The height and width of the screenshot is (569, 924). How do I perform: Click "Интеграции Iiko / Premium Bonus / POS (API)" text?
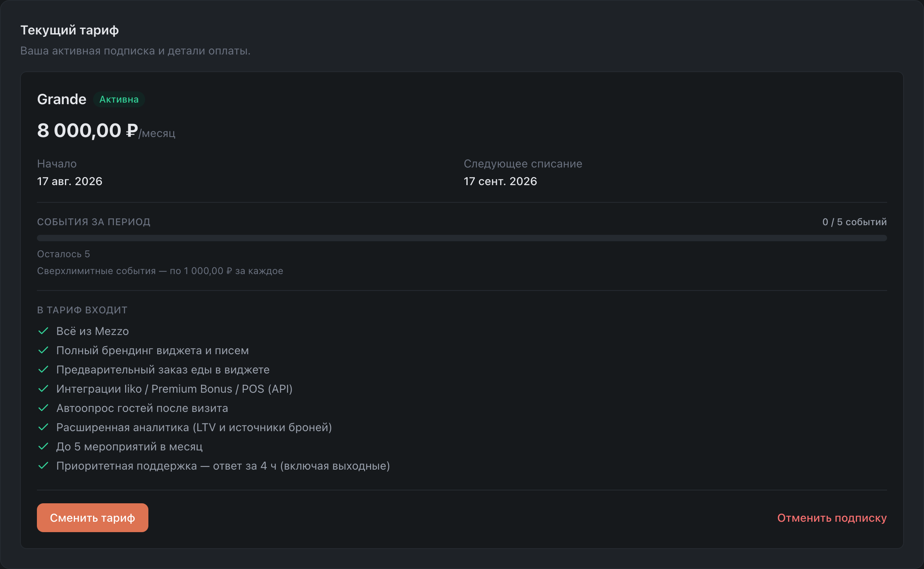pos(174,389)
